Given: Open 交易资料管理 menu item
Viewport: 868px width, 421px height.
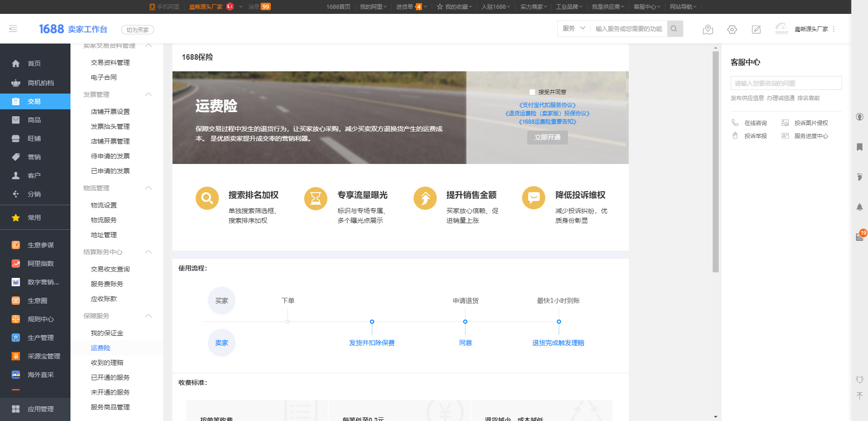Looking at the screenshot, I should (110, 63).
